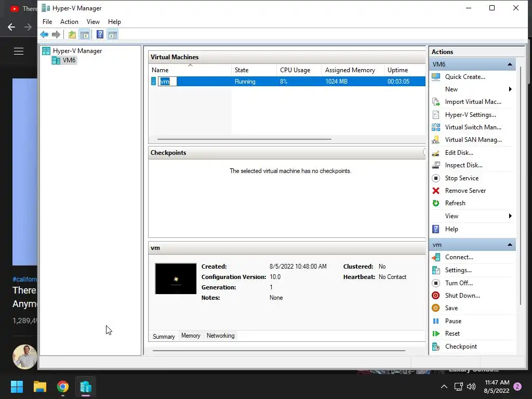Toggle Show/Hide Action Pane toolbar icon

tap(113, 35)
